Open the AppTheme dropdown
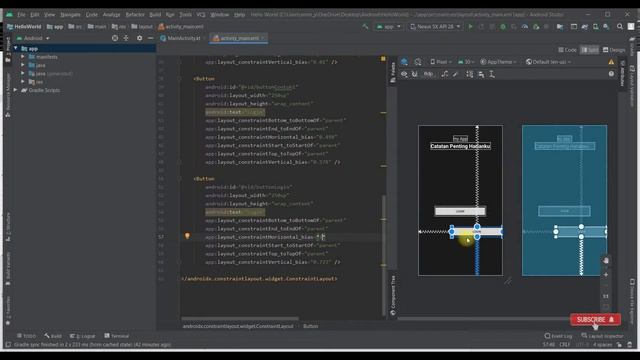Viewport: 640px width, 360px height. click(x=498, y=62)
